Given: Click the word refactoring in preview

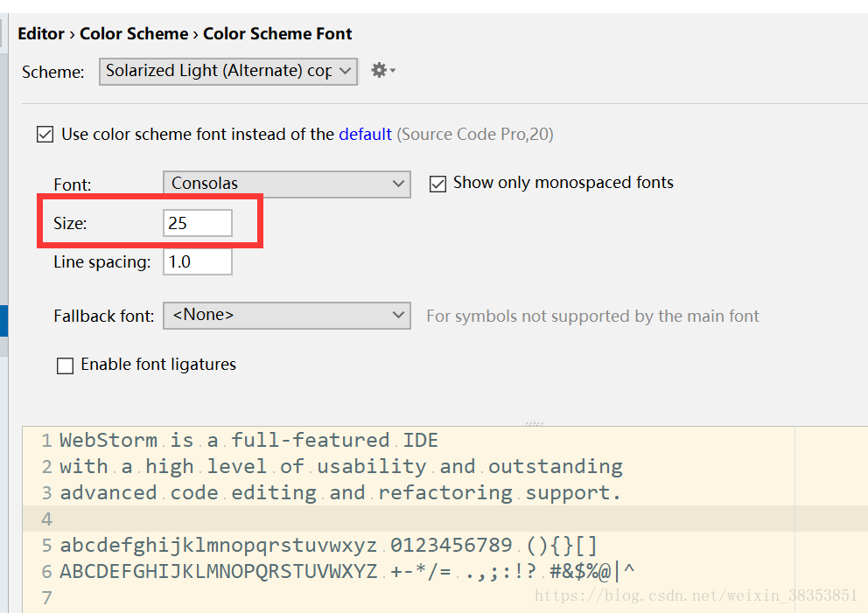Looking at the screenshot, I should click(445, 493).
